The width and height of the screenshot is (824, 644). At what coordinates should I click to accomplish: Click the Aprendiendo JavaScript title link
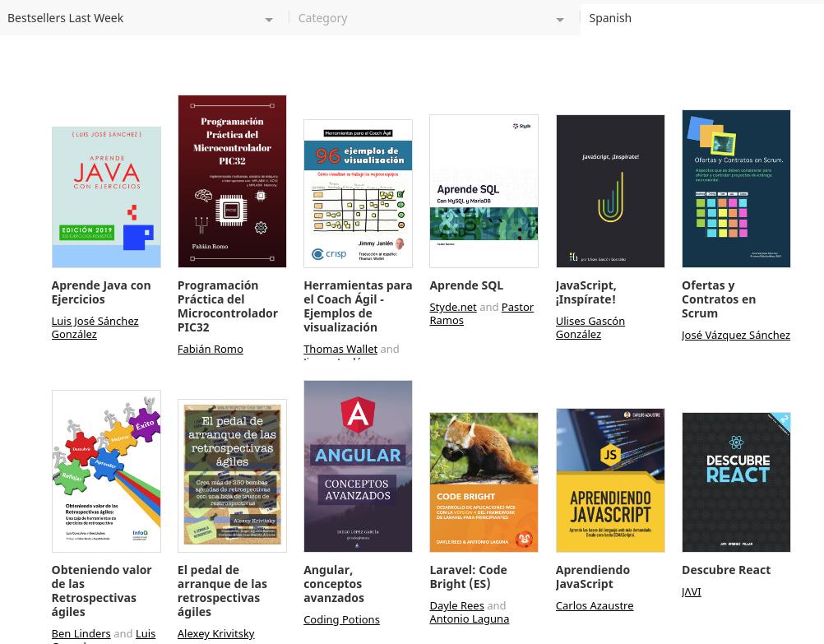[592, 577]
